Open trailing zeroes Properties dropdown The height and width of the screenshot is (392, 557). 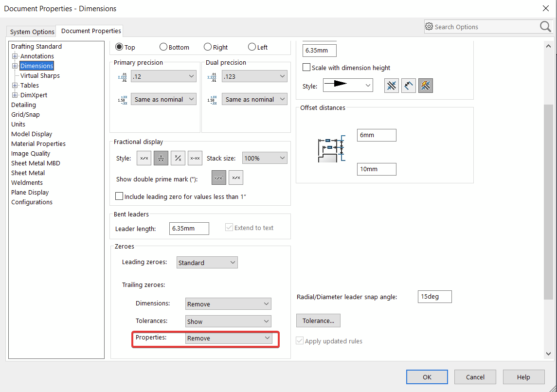(x=229, y=338)
